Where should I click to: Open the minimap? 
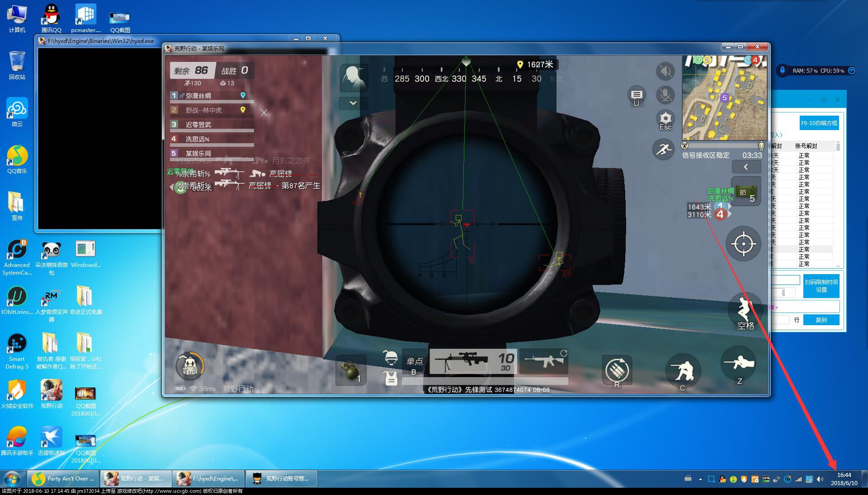pos(725,98)
